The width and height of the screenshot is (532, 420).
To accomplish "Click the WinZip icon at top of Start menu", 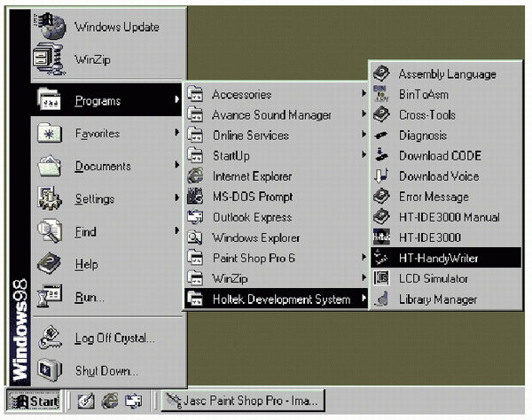I will (x=50, y=59).
